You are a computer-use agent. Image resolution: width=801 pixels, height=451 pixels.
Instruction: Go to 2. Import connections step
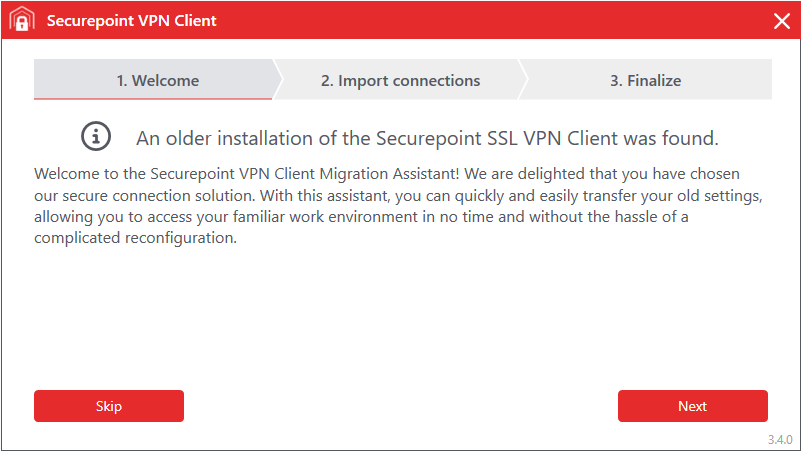[400, 80]
